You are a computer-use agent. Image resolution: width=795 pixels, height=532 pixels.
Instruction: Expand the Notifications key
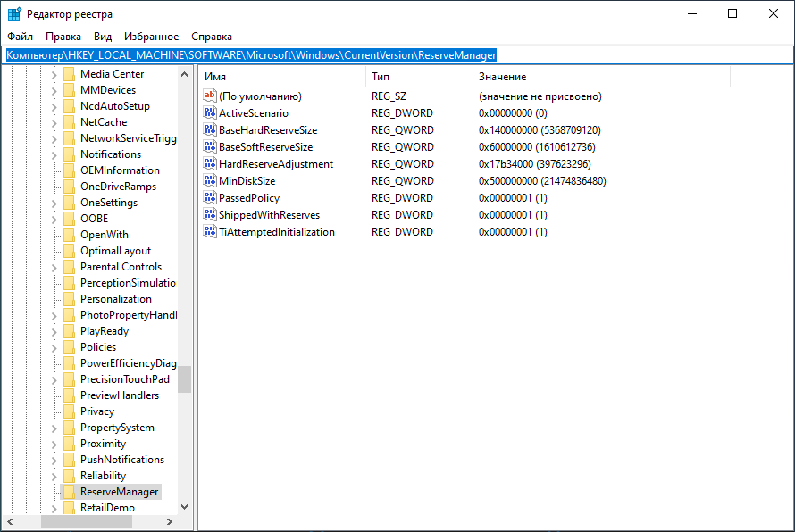[54, 155]
